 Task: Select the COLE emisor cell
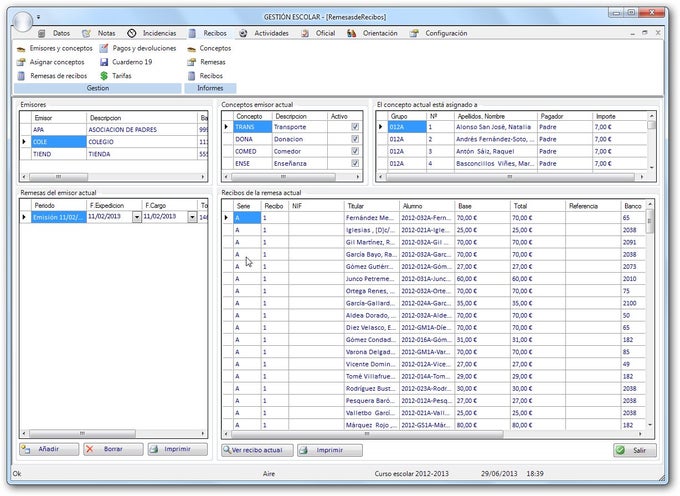[x=59, y=142]
